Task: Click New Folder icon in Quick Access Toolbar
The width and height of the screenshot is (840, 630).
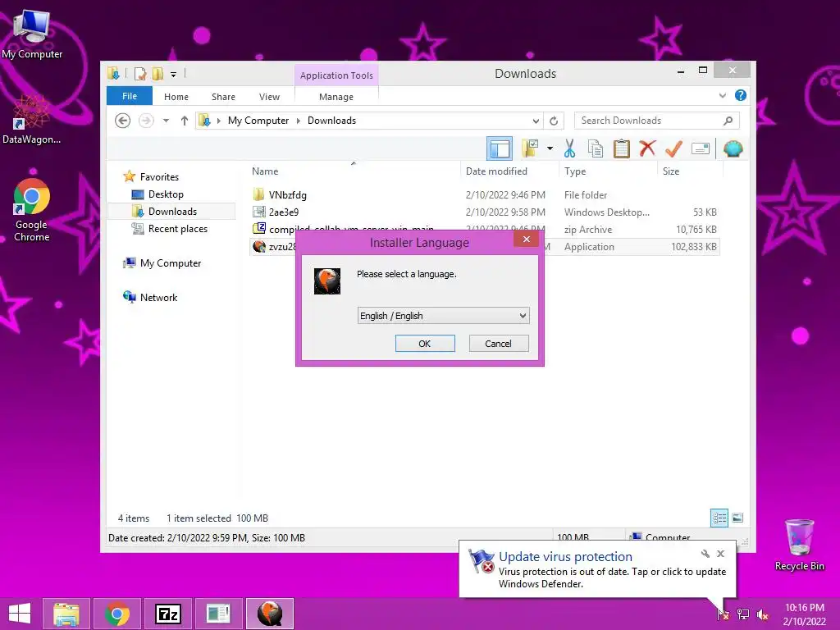Action: coord(157,73)
